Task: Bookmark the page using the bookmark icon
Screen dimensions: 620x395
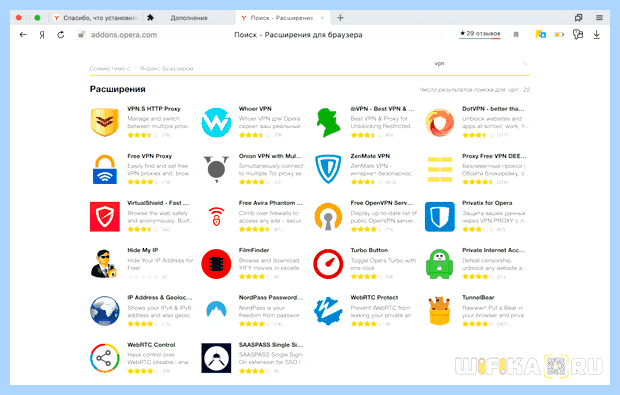Action: pyautogui.click(x=516, y=35)
